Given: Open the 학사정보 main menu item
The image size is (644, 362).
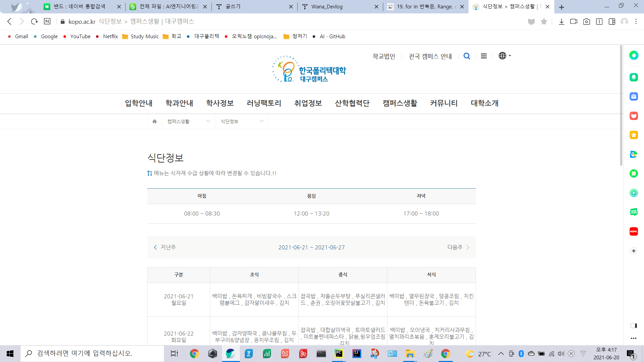Looking at the screenshot, I should point(220,103).
